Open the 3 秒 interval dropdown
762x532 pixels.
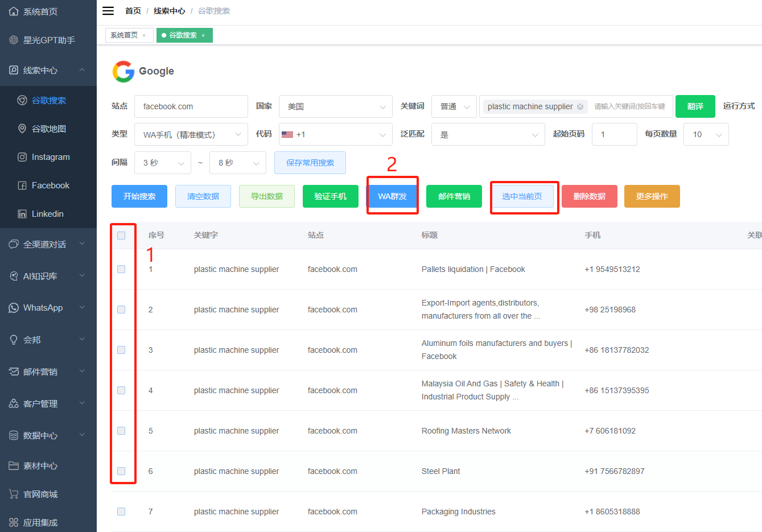point(163,163)
